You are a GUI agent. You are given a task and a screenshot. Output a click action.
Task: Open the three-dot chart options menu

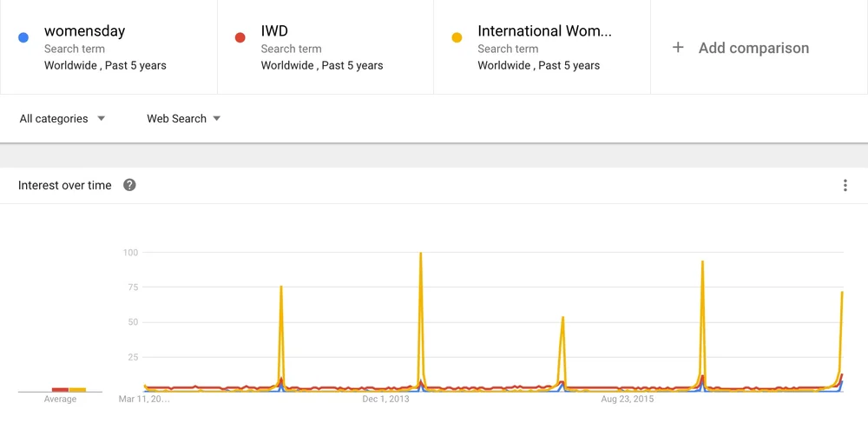[x=845, y=185]
